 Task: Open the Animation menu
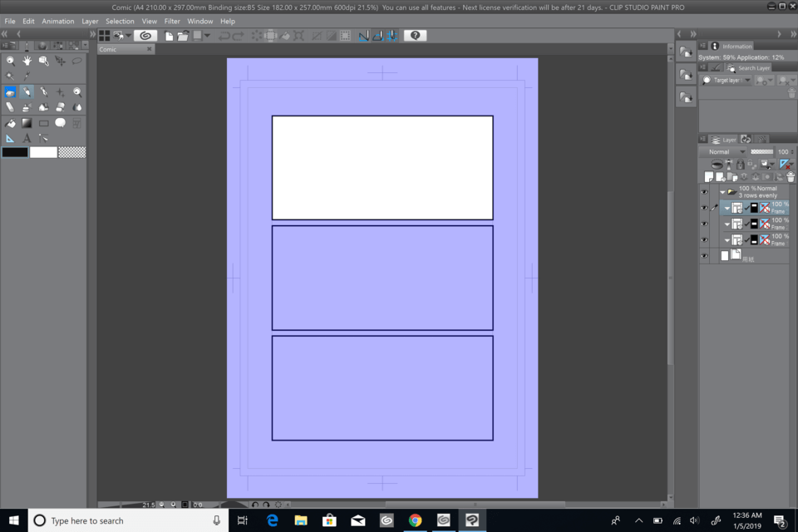pyautogui.click(x=58, y=21)
